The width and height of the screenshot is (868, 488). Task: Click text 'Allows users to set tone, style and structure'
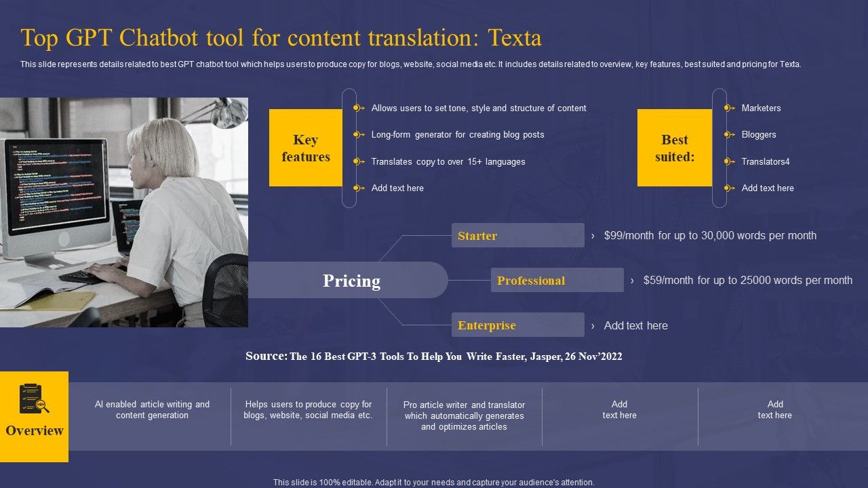pyautogui.click(x=479, y=108)
